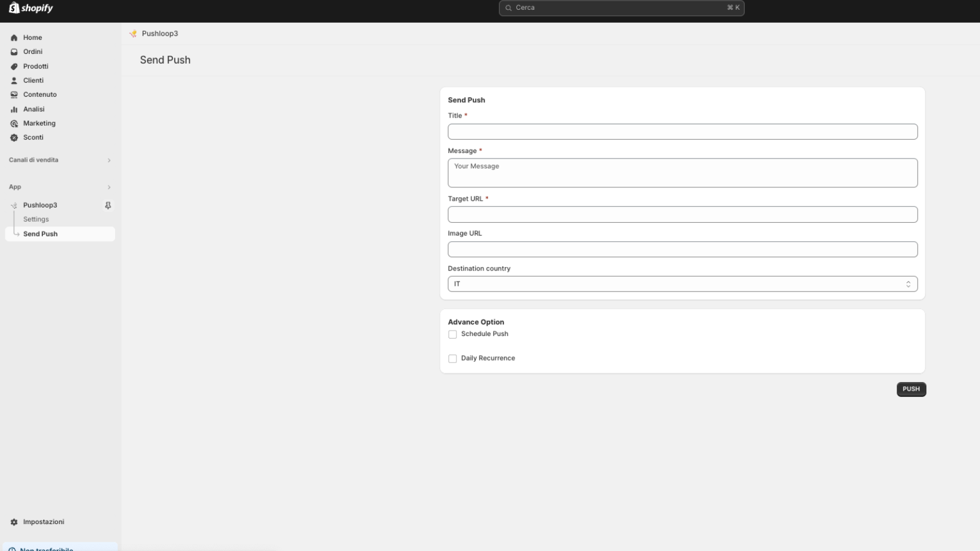Click the Contenuto icon in sidebar
The width and height of the screenshot is (980, 551).
[x=14, y=95]
